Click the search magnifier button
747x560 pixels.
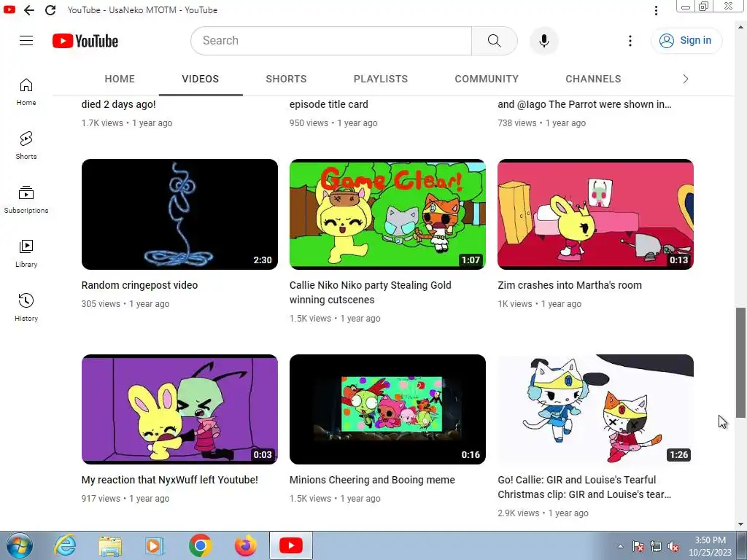tap(494, 41)
